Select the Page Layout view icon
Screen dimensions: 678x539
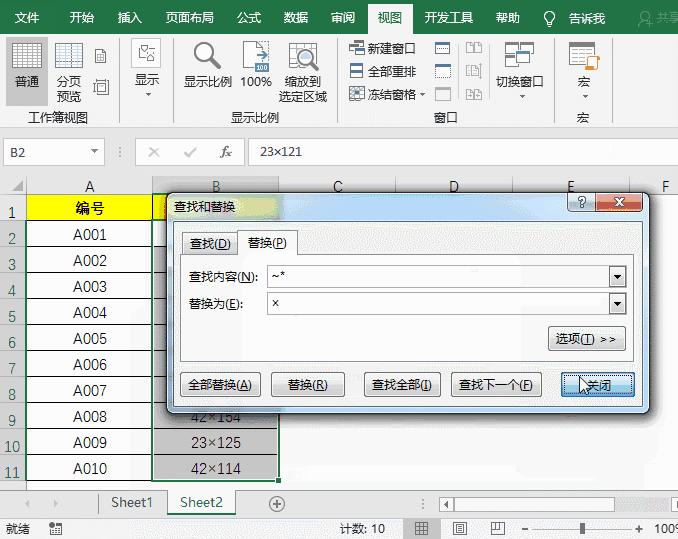point(100,56)
